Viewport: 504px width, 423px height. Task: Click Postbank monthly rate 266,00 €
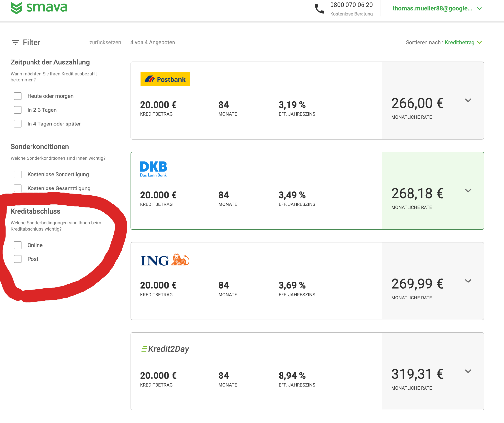point(417,103)
